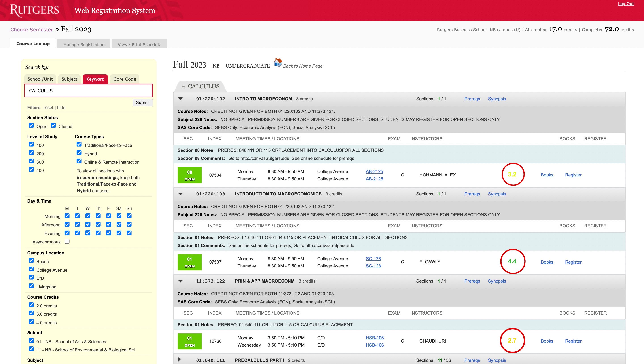Click green 08 OPEN section badge
This screenshot has width=644, height=364.
tap(189, 175)
